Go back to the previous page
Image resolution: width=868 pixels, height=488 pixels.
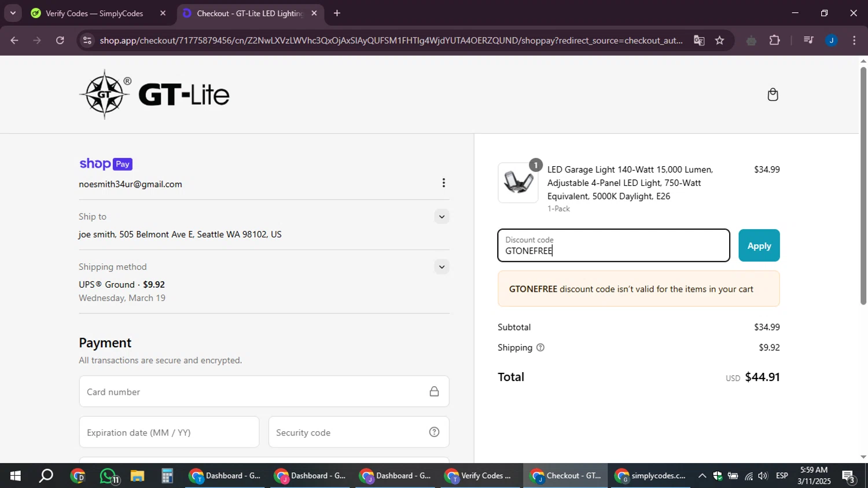tap(14, 41)
